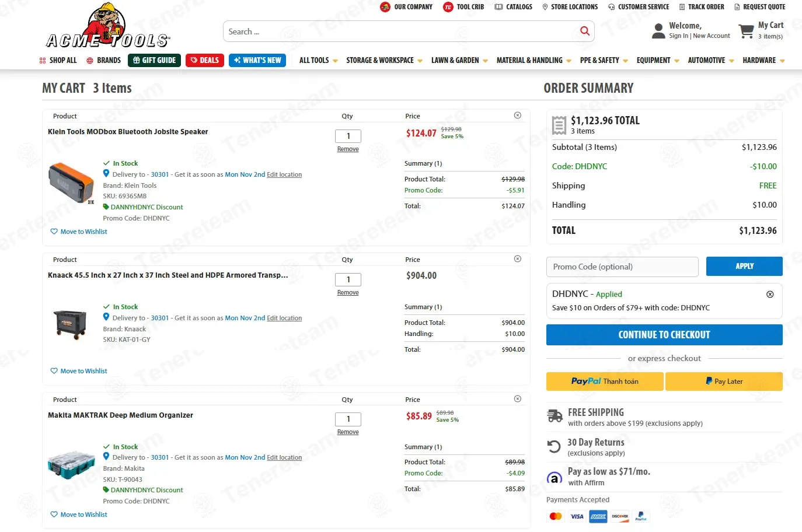The width and height of the screenshot is (802, 532).
Task: Expand Material & Handling menu
Action: (534, 60)
